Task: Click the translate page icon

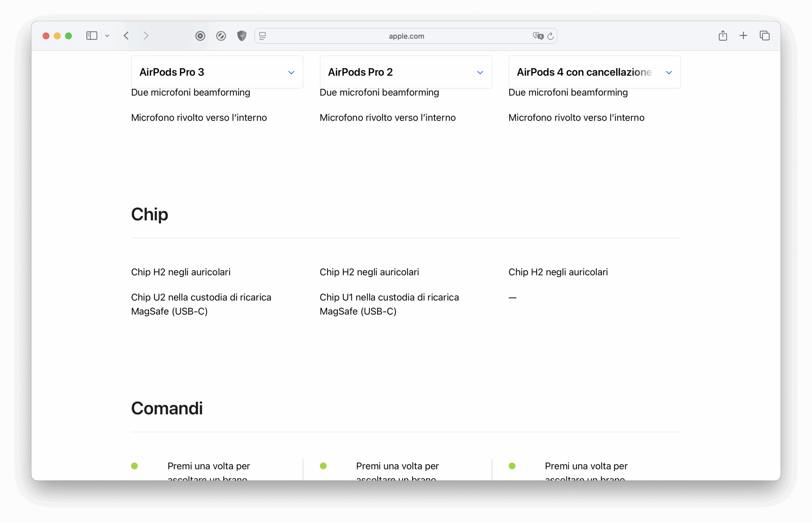Action: [538, 35]
